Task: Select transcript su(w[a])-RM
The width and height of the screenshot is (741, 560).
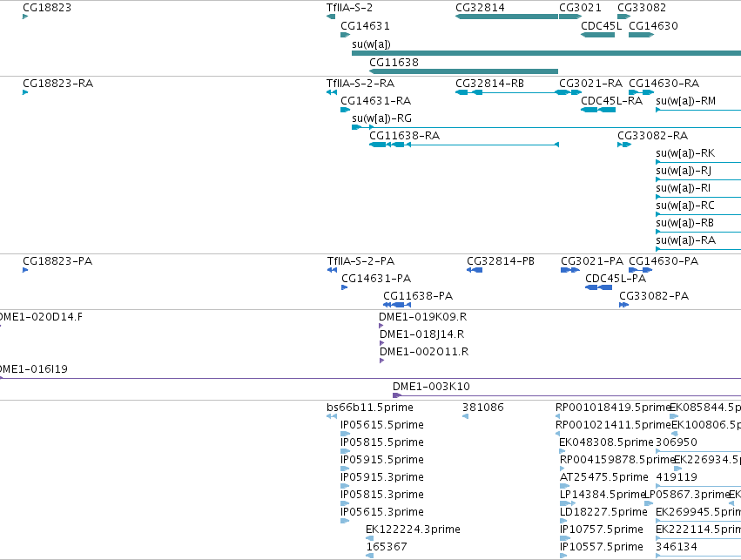Action: (x=686, y=101)
